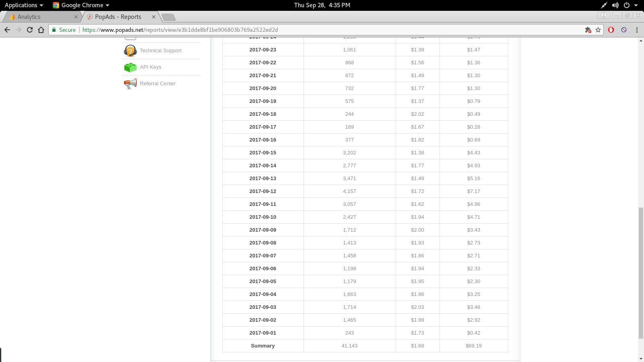Click the red Opera extension icon
This screenshot has width=644, height=362.
pos(611,30)
